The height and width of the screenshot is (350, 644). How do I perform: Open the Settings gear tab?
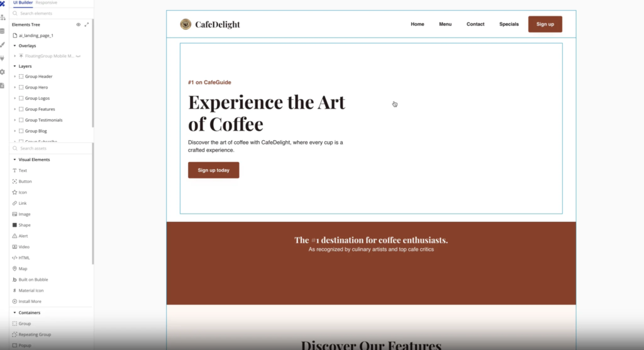click(3, 72)
